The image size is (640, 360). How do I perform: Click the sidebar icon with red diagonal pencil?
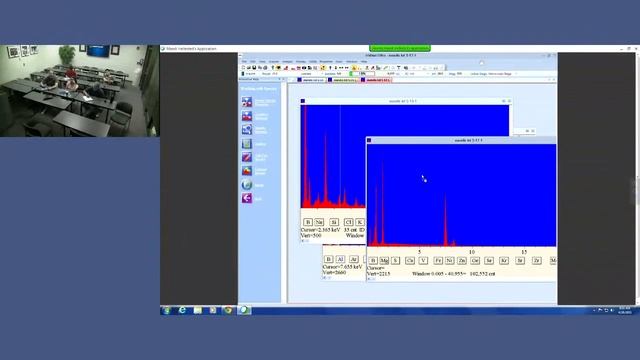[247, 157]
